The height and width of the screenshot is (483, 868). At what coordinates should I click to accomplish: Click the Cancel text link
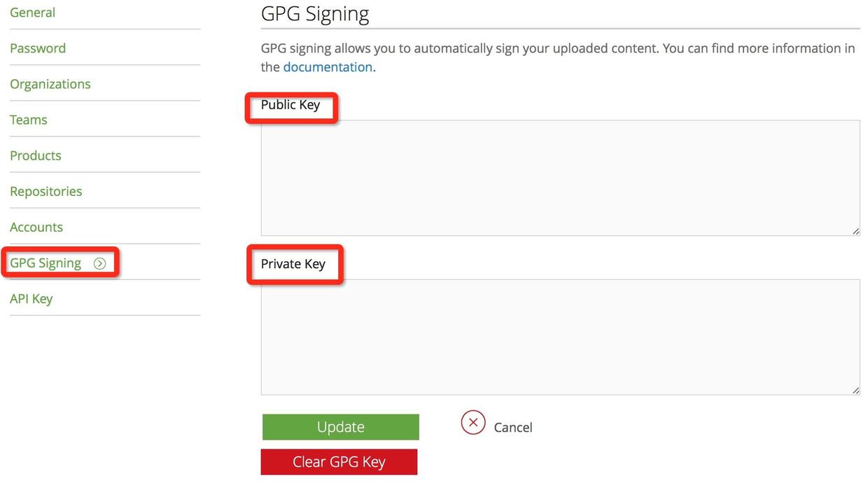(513, 428)
